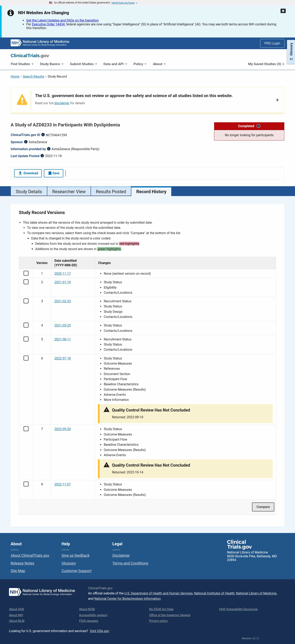Go to Search Results breadcrumb
The image size is (295, 644).
click(34, 76)
